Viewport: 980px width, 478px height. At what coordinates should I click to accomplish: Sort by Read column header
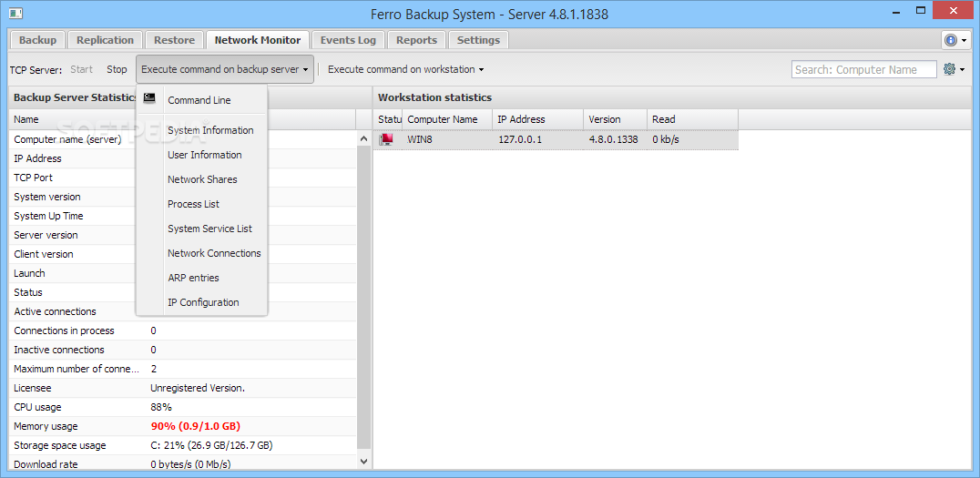(692, 119)
